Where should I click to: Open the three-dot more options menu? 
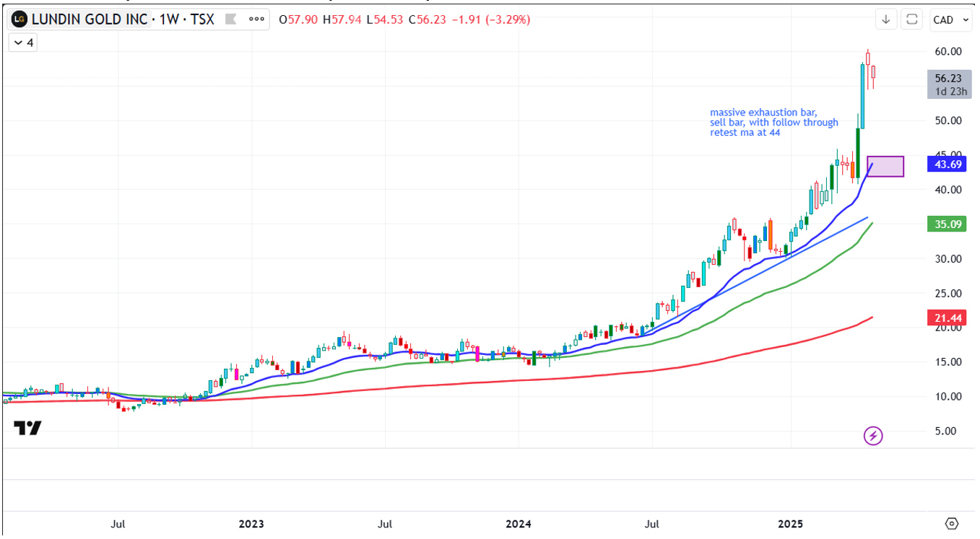(x=256, y=19)
